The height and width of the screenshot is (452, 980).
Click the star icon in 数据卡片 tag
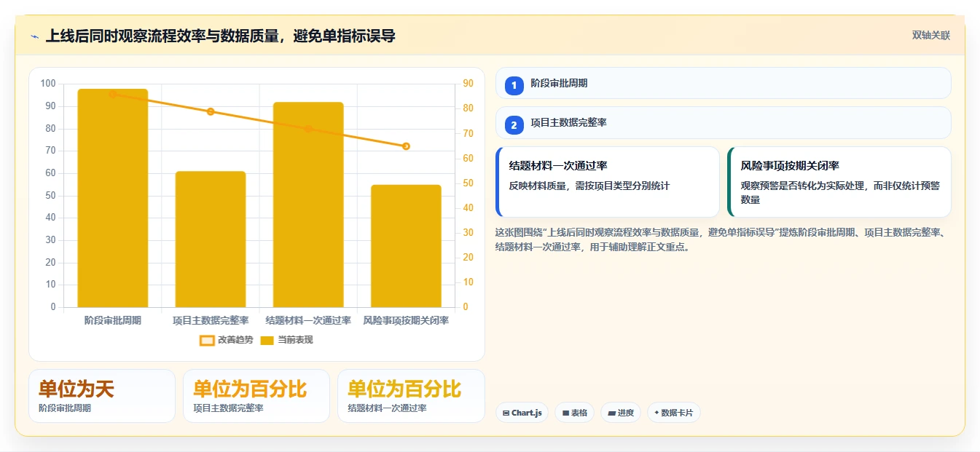(x=656, y=413)
